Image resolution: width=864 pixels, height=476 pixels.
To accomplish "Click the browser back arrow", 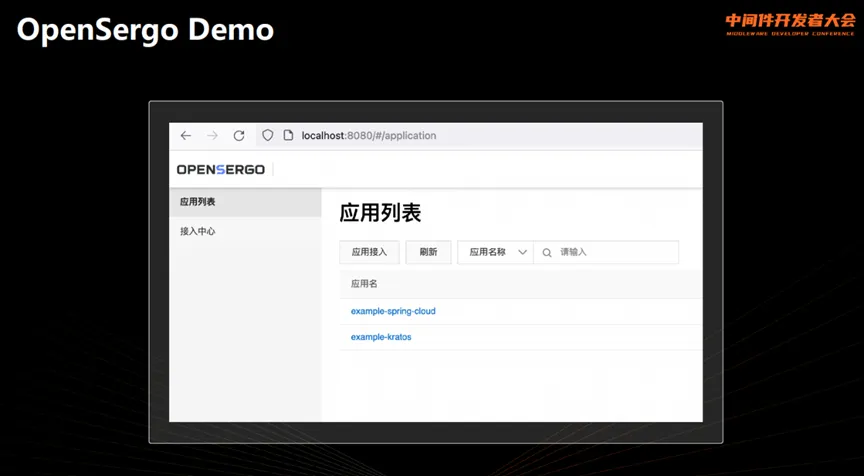I will pos(186,136).
